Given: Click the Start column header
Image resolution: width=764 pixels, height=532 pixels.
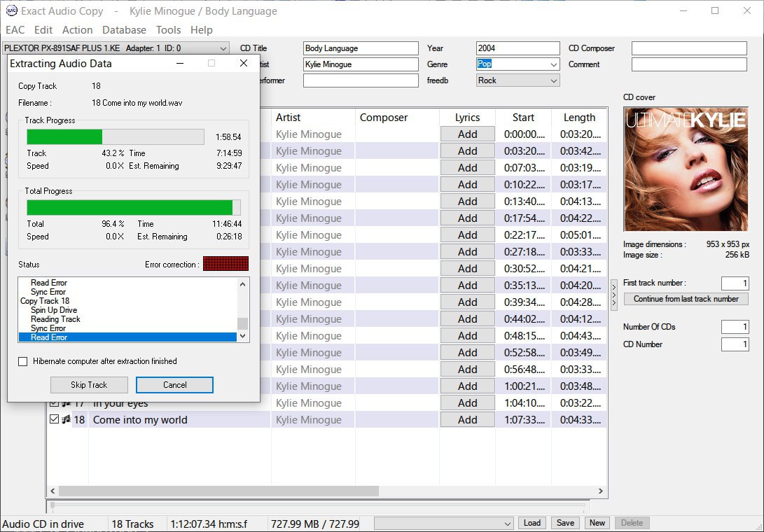Looking at the screenshot, I should (x=523, y=118).
